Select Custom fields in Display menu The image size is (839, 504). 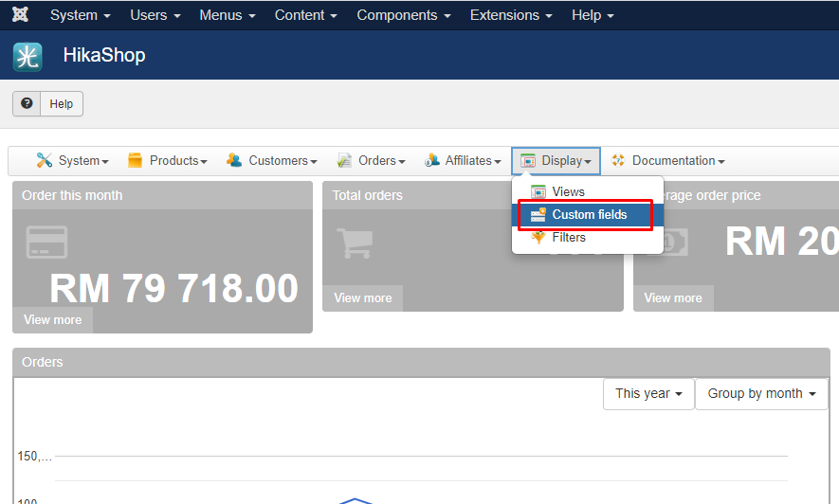pyautogui.click(x=588, y=214)
